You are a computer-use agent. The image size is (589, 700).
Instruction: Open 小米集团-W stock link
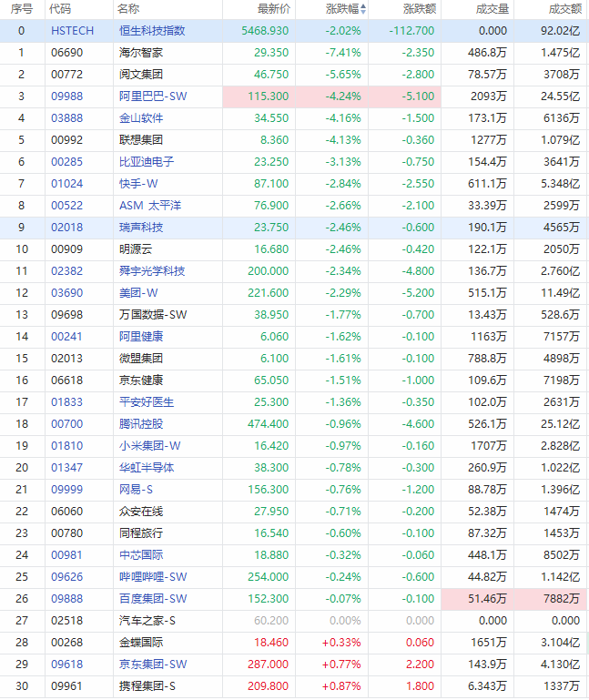pos(150,446)
